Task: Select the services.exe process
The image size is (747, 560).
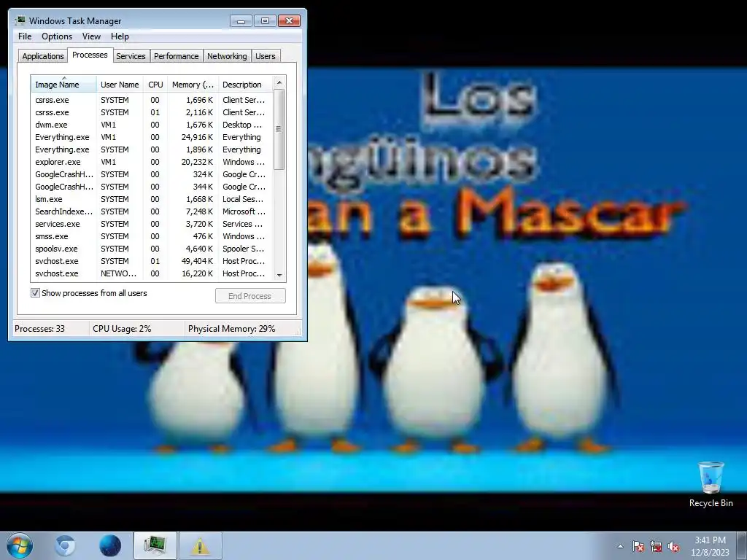Action: coord(152,224)
